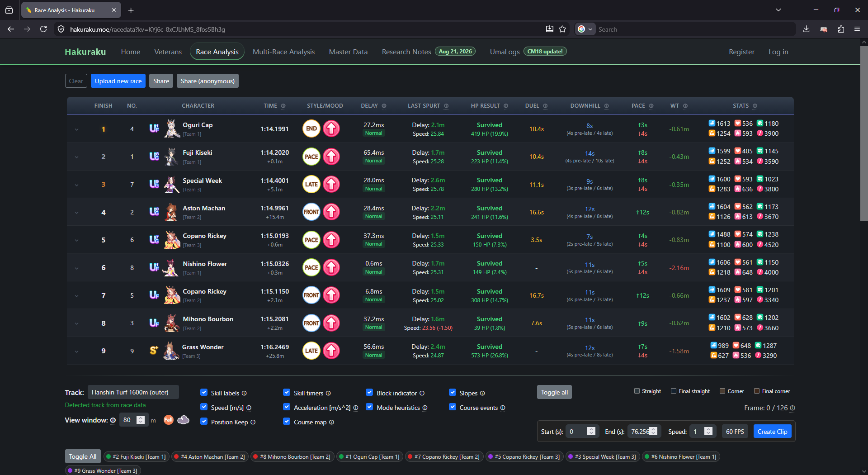Open Research Notes

coord(406,52)
